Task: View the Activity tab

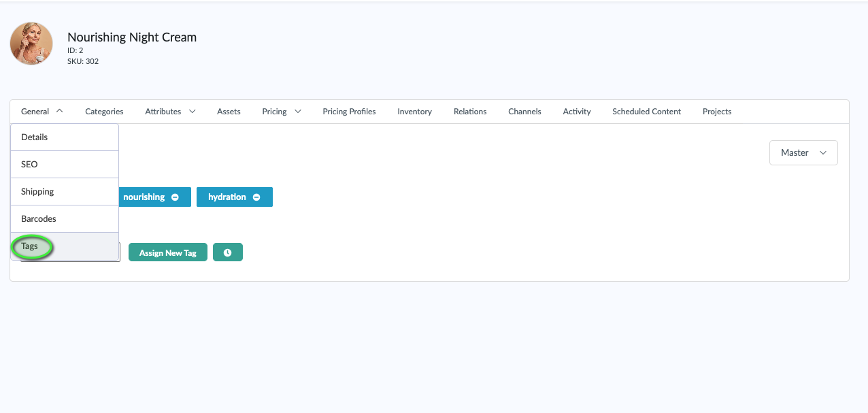Action: click(x=577, y=112)
